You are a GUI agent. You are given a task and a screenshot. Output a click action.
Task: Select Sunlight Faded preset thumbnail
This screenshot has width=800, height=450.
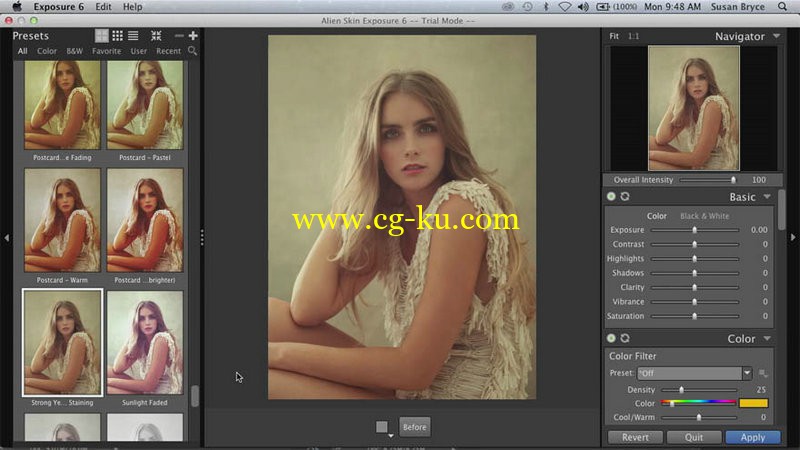click(x=145, y=342)
